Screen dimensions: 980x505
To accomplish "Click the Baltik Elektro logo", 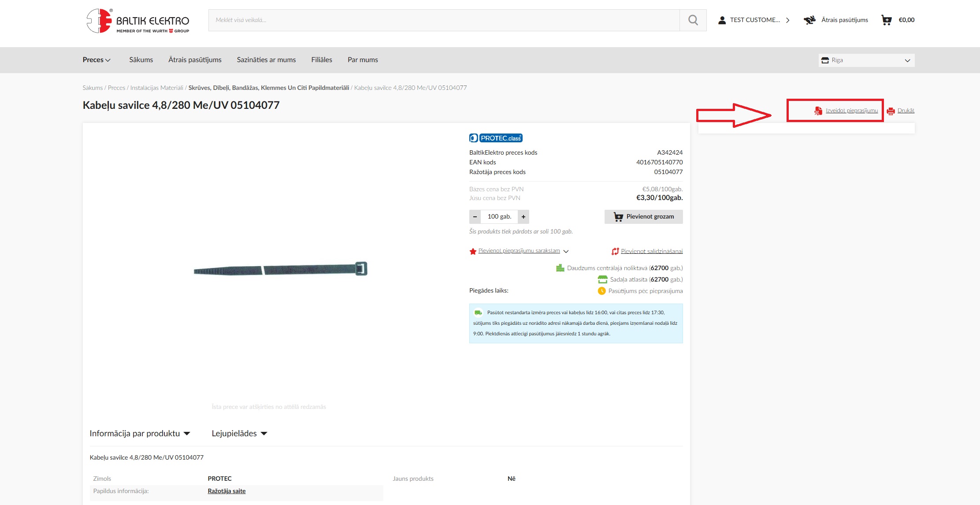I will [138, 21].
